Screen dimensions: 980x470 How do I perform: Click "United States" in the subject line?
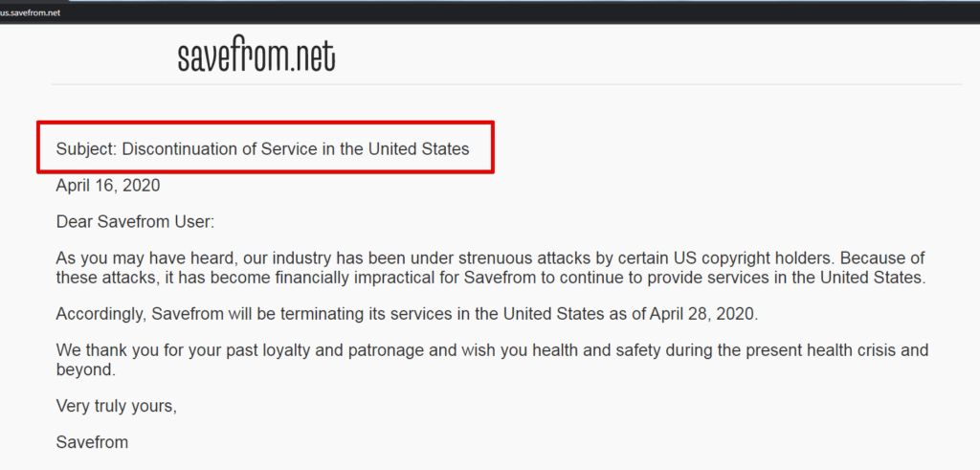[419, 148]
